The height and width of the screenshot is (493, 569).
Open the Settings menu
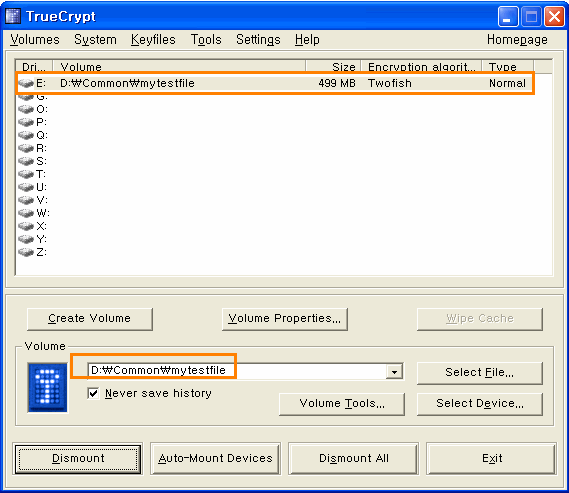click(x=258, y=40)
